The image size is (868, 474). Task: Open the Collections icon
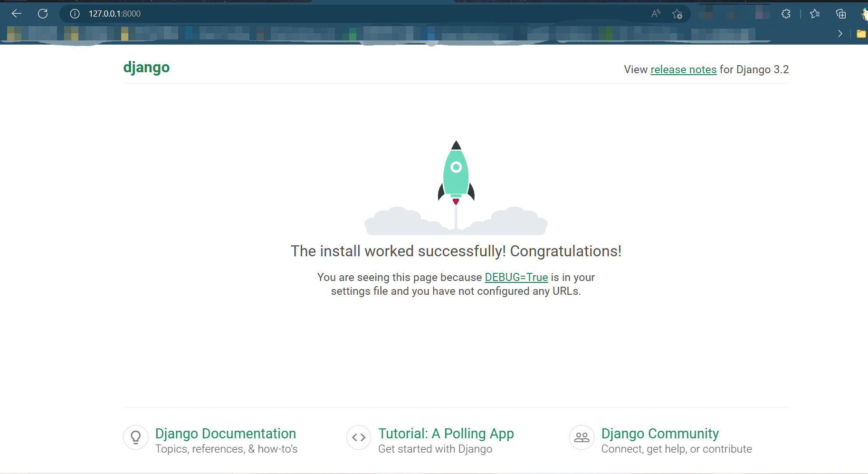coord(841,14)
